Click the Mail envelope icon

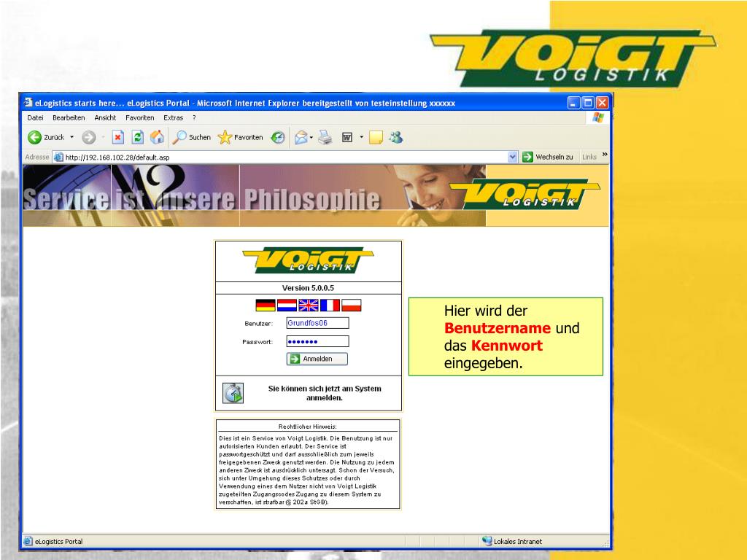click(x=301, y=138)
